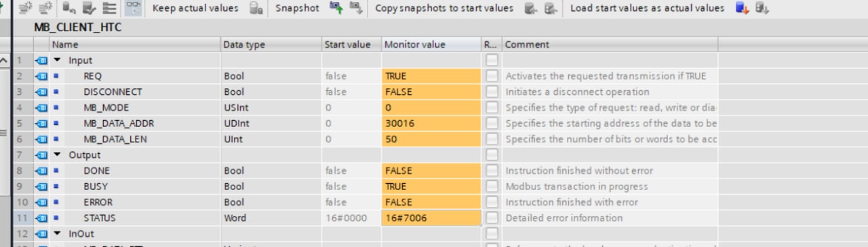The image size is (868, 247).
Task: Collapse the InOut section
Action: tap(58, 233)
